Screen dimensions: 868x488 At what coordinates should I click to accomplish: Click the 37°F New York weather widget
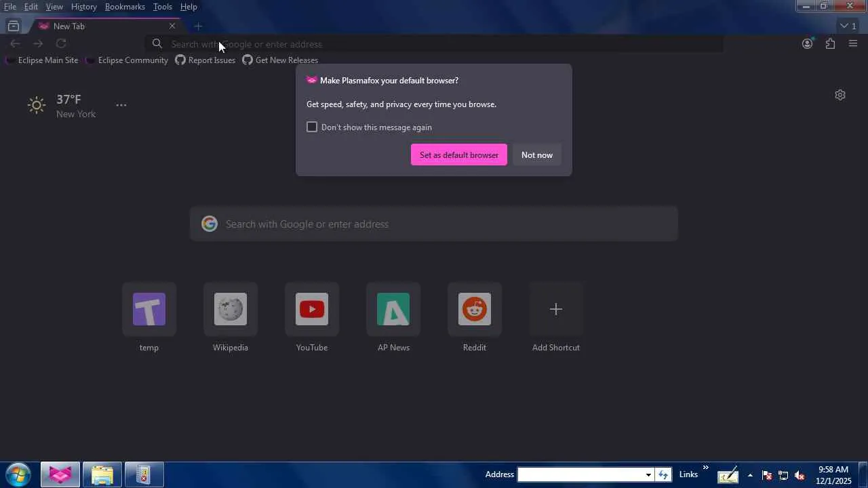tap(62, 106)
